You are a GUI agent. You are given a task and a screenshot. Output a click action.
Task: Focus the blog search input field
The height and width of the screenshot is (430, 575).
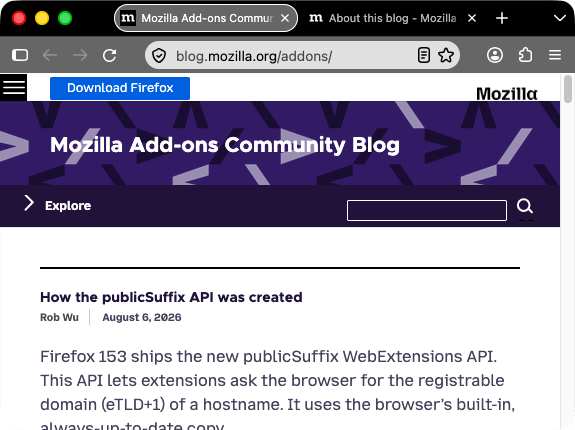[427, 210]
